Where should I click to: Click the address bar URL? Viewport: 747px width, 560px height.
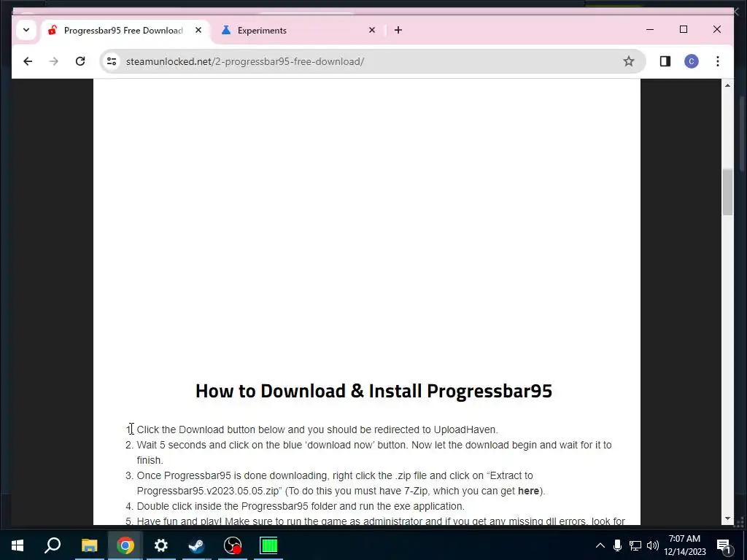pyautogui.click(x=245, y=61)
